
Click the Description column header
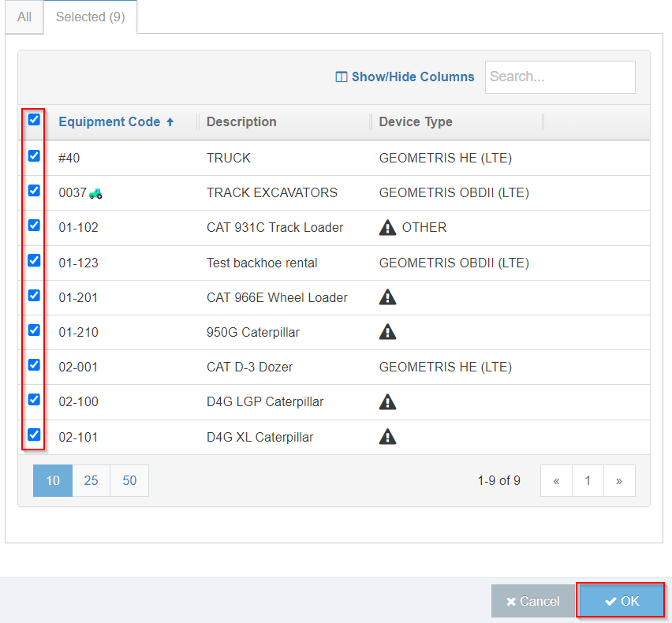click(241, 121)
